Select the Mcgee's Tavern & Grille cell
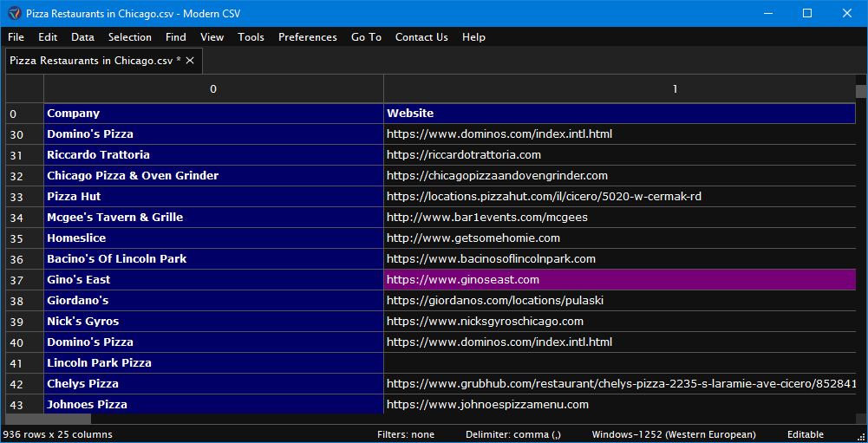Screen dimensions: 868x443 click(213, 218)
